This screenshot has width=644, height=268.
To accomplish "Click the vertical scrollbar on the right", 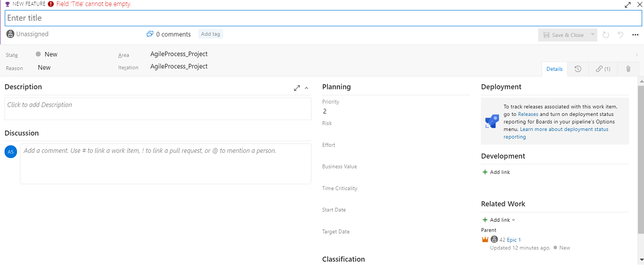I will [x=640, y=158].
